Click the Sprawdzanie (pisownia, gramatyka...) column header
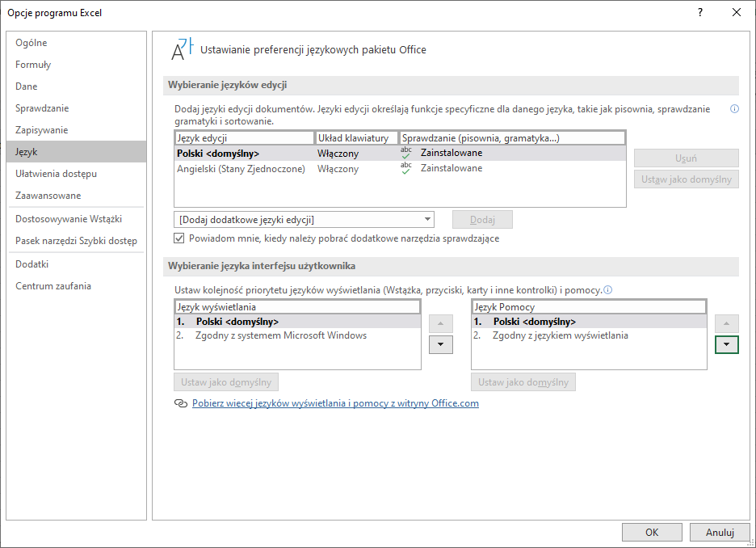Image resolution: width=756 pixels, height=548 pixels. (512, 138)
